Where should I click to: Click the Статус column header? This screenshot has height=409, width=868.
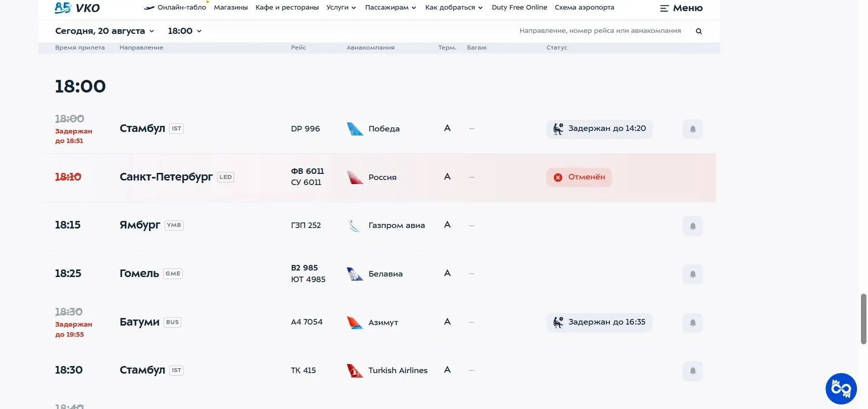click(x=557, y=48)
